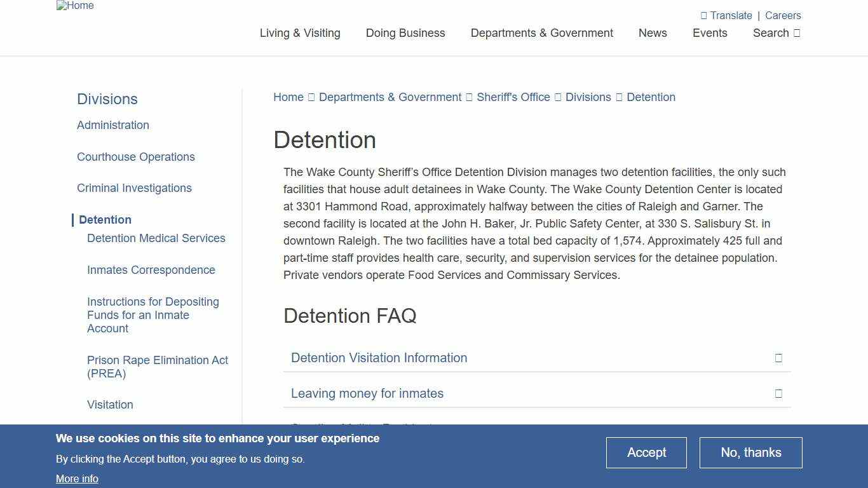Open the Detention Medical Services page
This screenshot has height=488, width=868.
pos(156,238)
